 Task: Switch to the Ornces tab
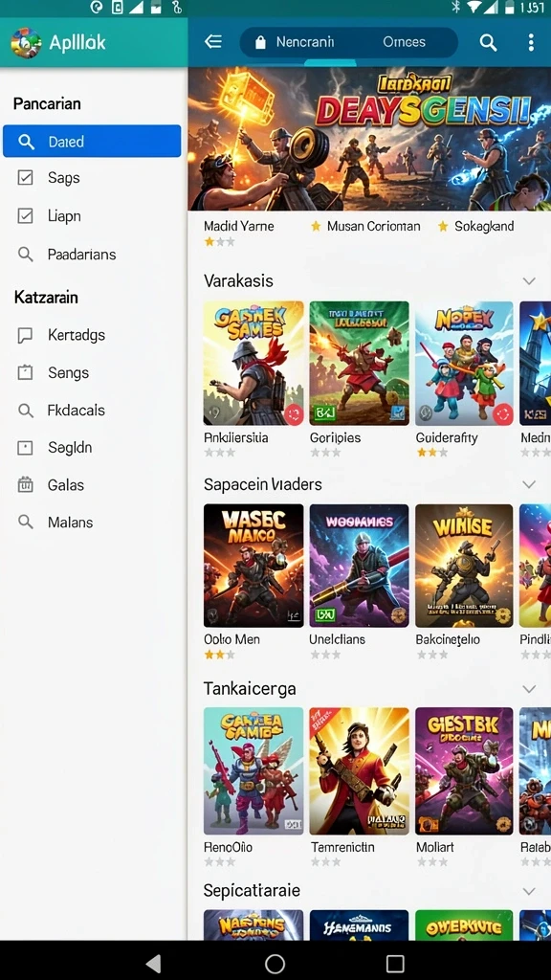tap(404, 42)
